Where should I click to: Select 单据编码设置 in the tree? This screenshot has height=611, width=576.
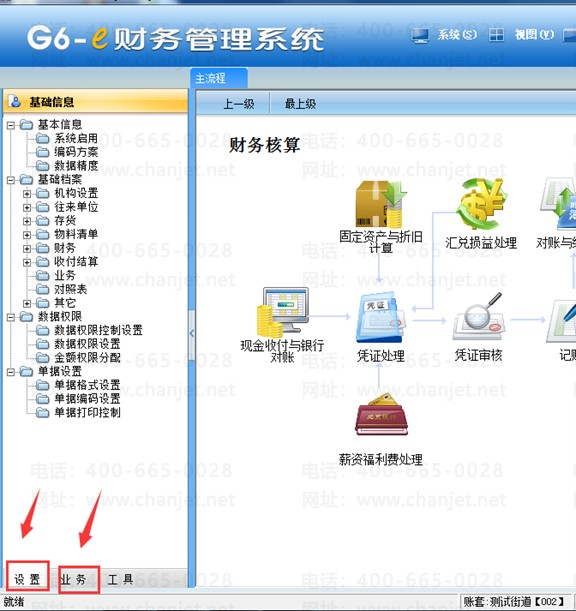pyautogui.click(x=87, y=399)
